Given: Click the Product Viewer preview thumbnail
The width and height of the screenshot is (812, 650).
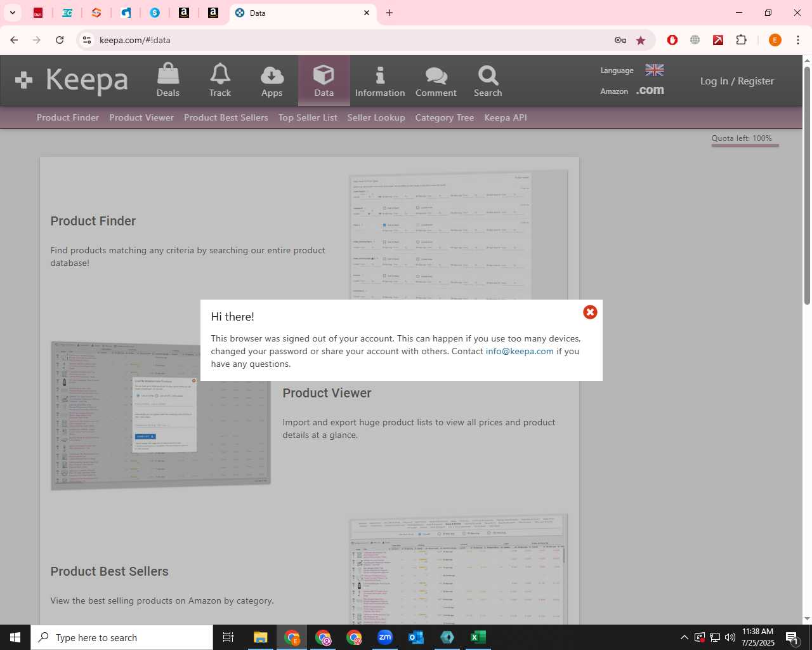Looking at the screenshot, I should pyautogui.click(x=160, y=416).
